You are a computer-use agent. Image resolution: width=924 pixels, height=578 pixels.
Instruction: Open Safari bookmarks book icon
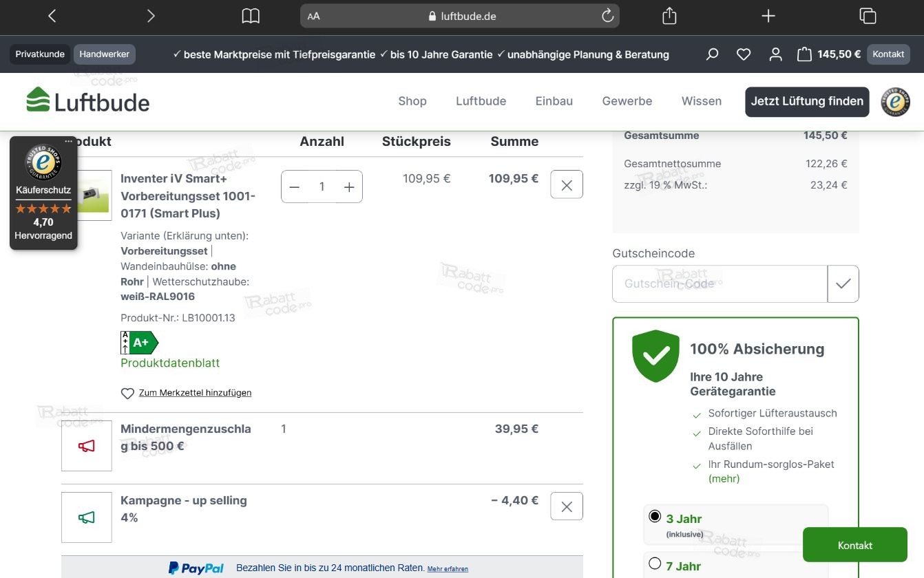(x=251, y=16)
